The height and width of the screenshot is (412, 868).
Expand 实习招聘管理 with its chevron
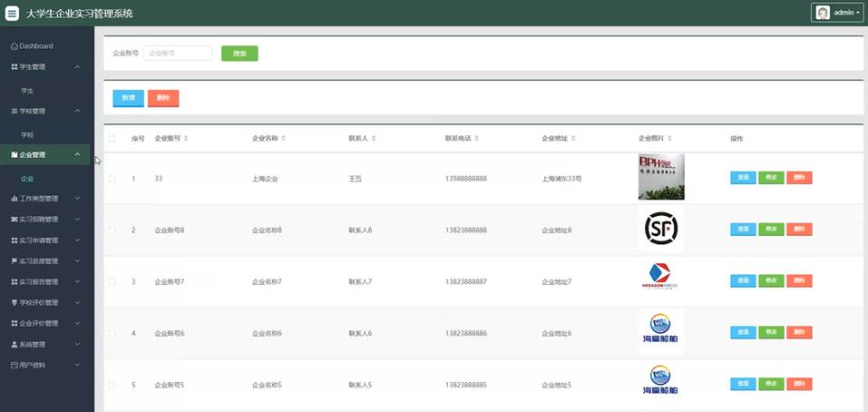(x=77, y=220)
